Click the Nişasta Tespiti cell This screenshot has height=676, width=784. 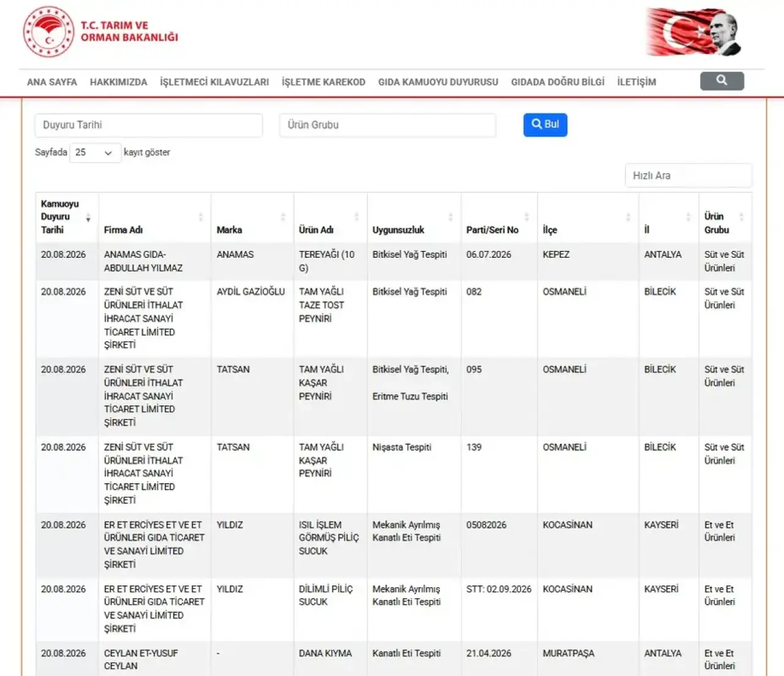[414, 474]
